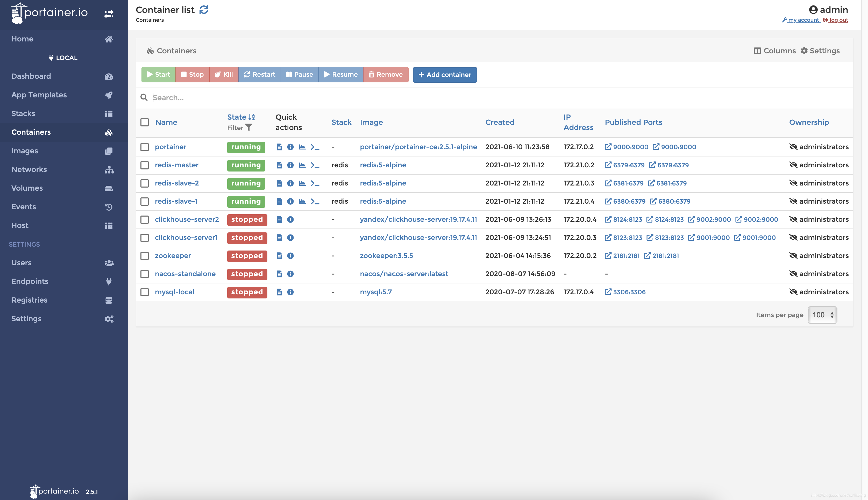Open stats chart icon for redis-master

[x=302, y=165]
